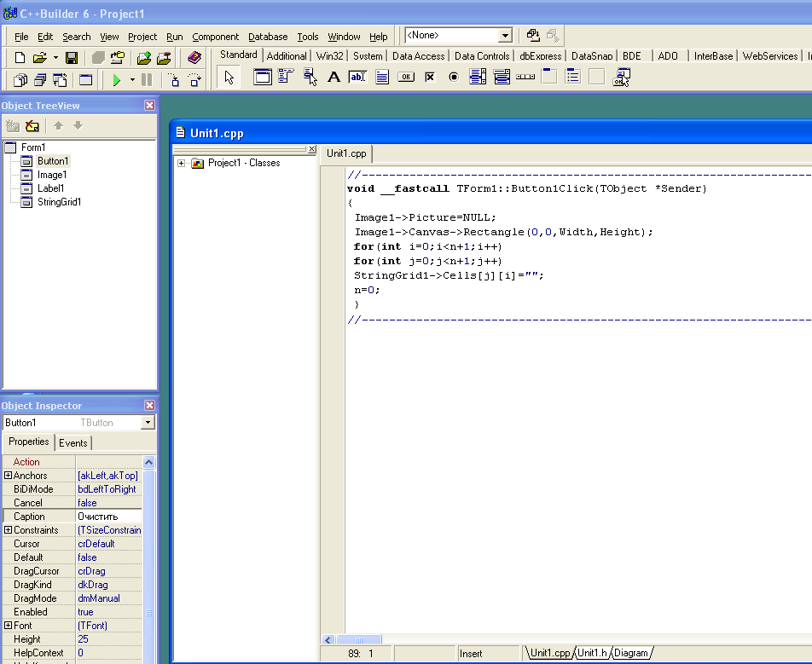
Task: Select Form1 in Object TreeView
Action: 33,147
